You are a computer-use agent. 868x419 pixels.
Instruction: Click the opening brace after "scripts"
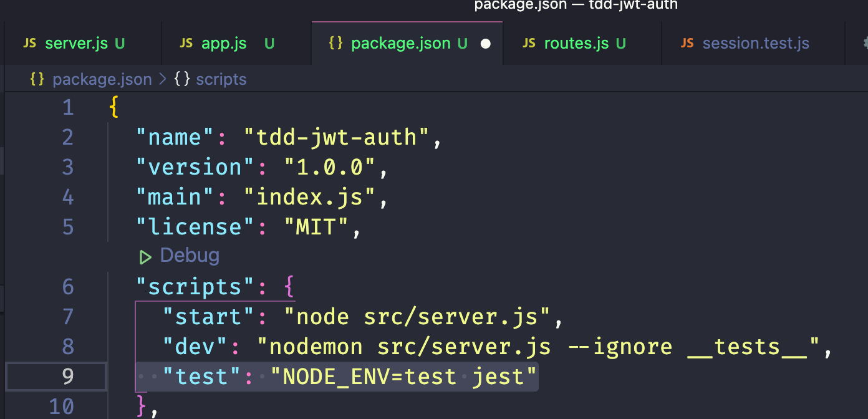click(x=289, y=287)
